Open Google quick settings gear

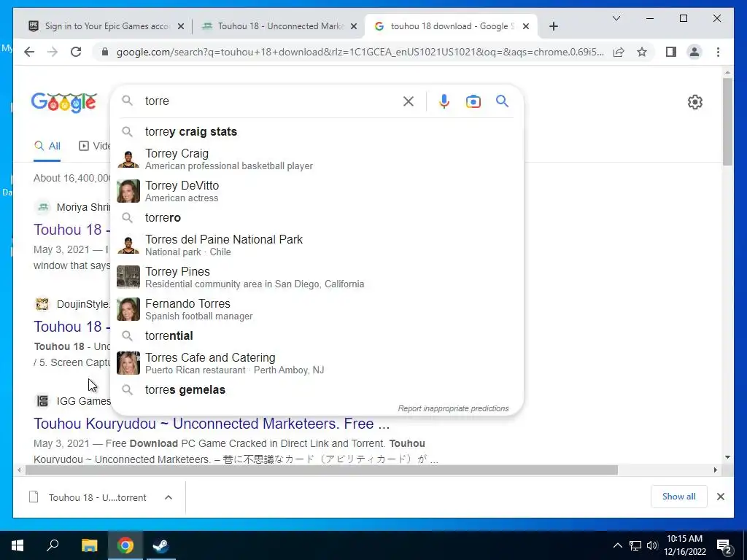point(695,102)
